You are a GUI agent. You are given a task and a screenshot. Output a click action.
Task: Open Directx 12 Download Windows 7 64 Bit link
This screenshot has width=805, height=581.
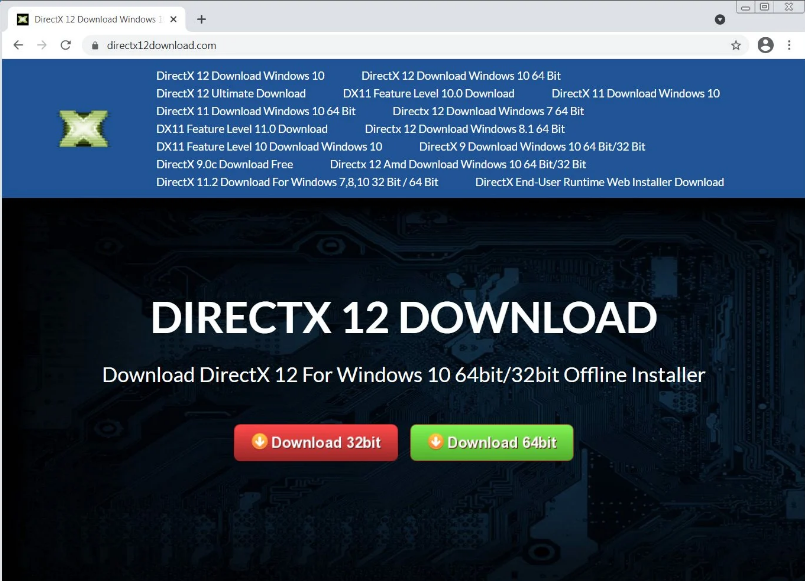[x=488, y=111]
